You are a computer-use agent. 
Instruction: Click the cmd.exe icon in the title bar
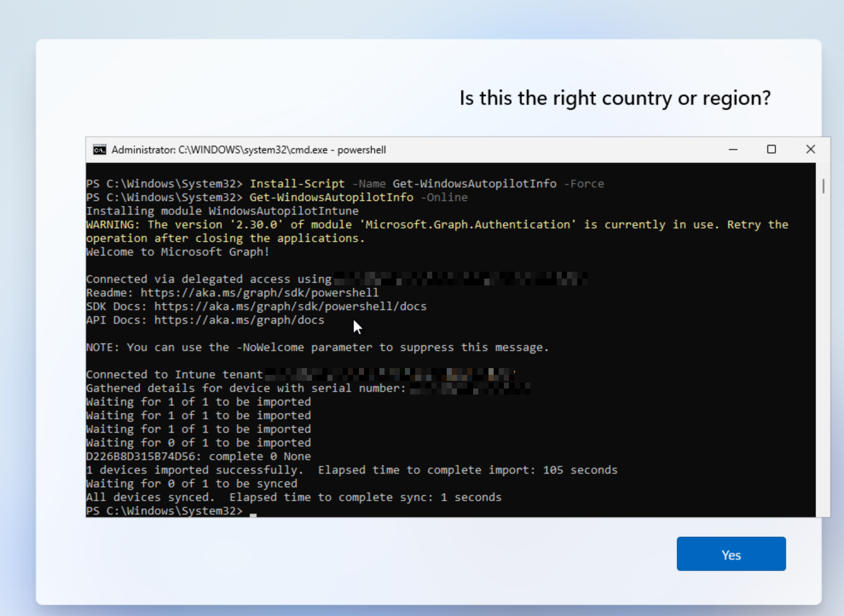[x=99, y=150]
